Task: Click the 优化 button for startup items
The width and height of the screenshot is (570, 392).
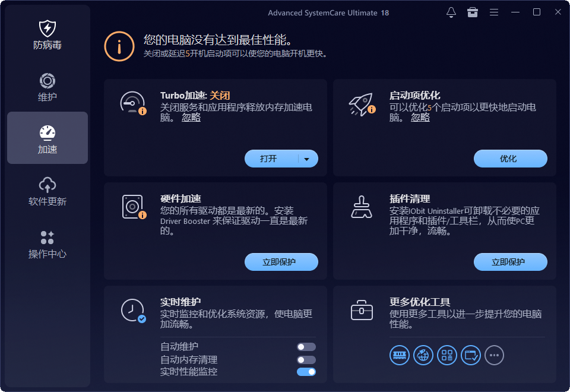Action: pos(510,159)
